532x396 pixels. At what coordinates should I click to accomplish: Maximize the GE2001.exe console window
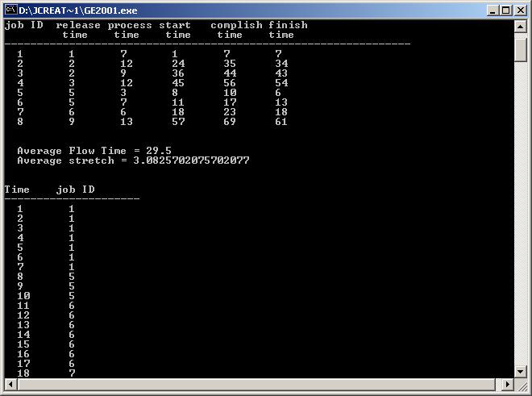pyautogui.click(x=506, y=10)
